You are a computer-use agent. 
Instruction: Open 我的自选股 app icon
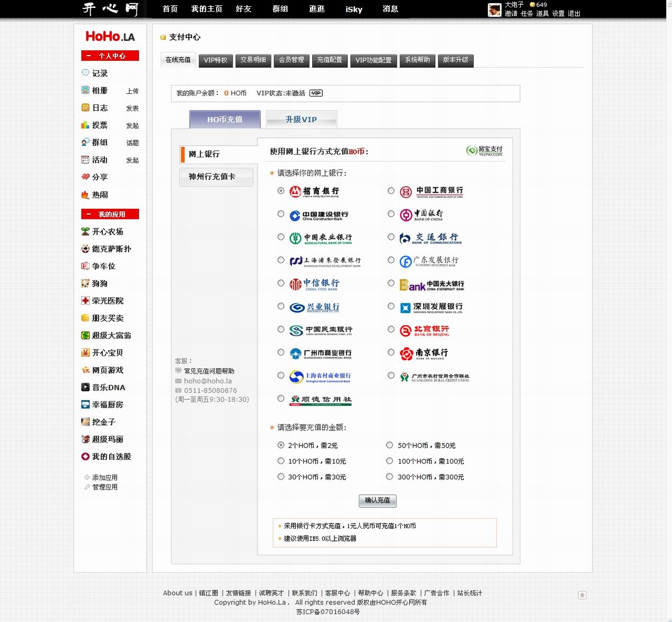[85, 456]
